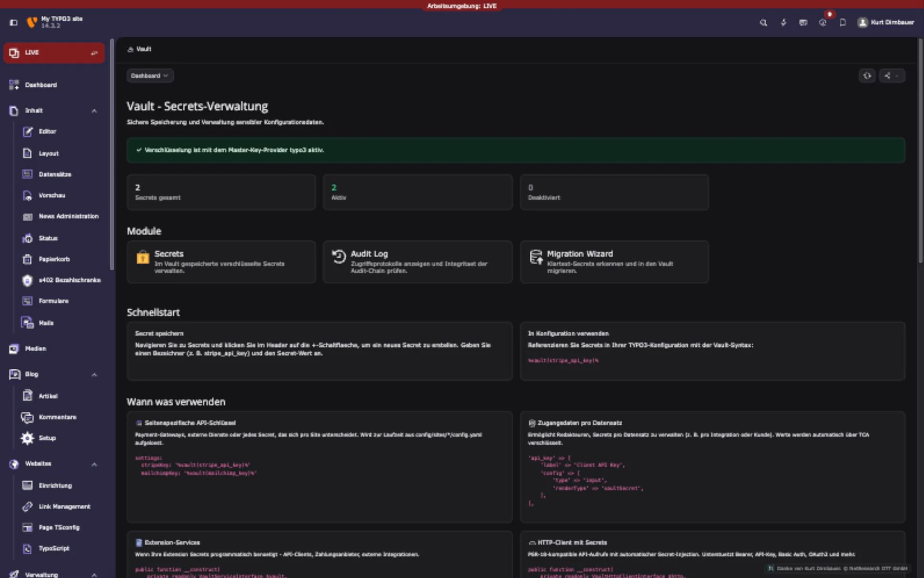Open the Datensätze module icon
The width and height of the screenshot is (924, 578).
(27, 174)
